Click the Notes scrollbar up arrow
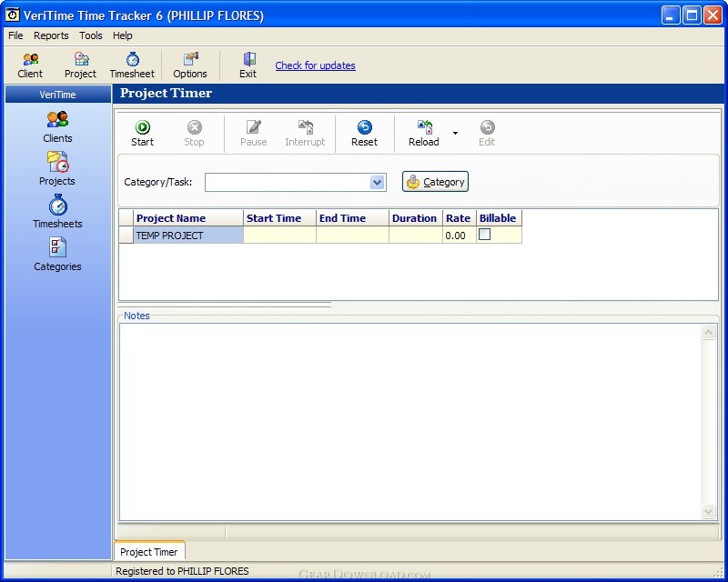Screen dimensions: 728x582 tap(709, 332)
